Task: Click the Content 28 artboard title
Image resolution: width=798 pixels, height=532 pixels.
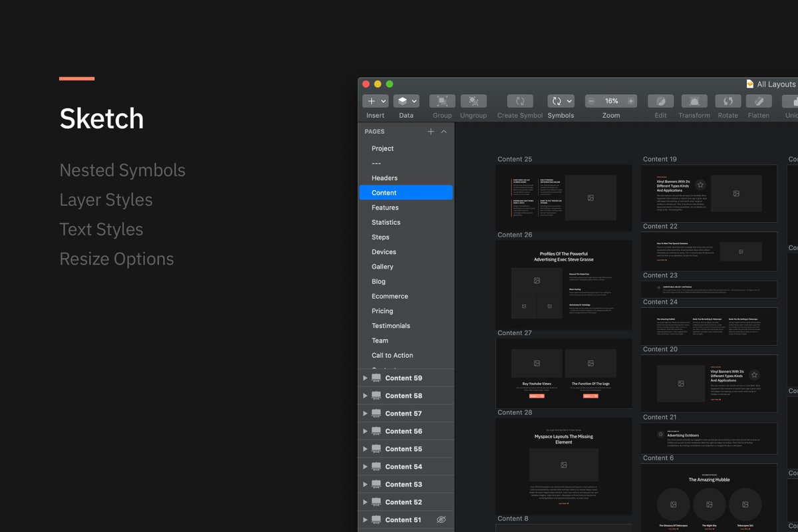Action: tap(515, 412)
